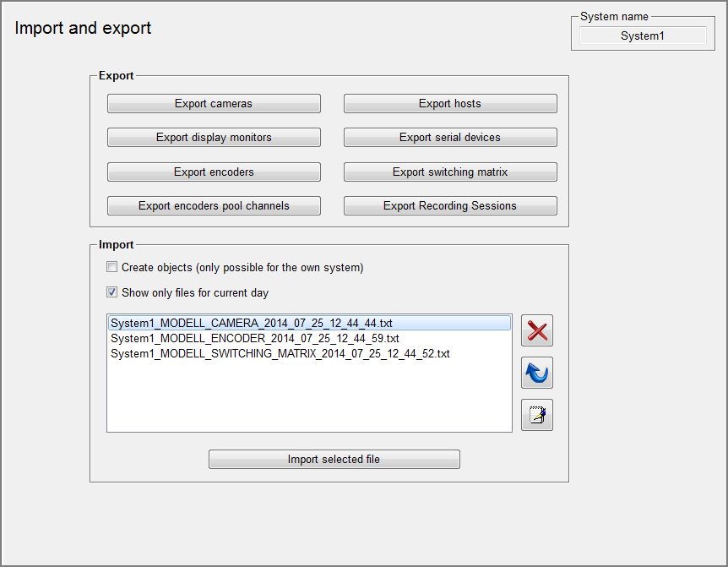The image size is (728, 567).
Task: Click the notepad edit file icon
Action: (536, 415)
